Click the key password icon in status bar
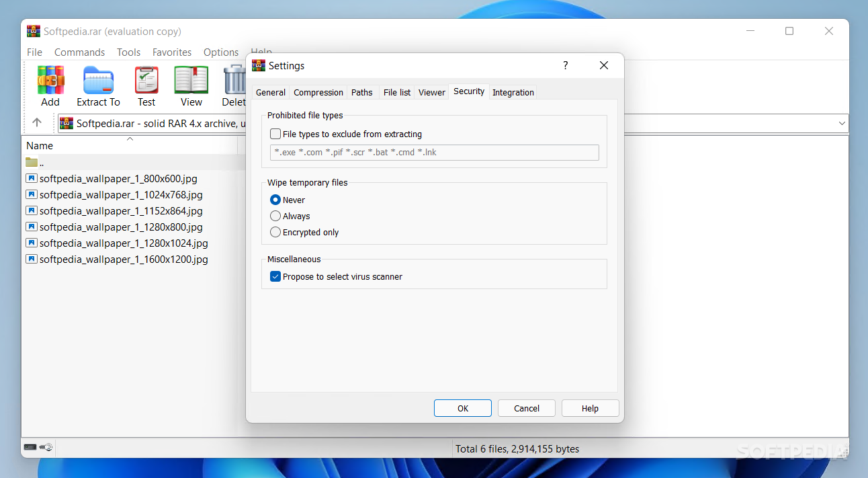 pyautogui.click(x=46, y=447)
